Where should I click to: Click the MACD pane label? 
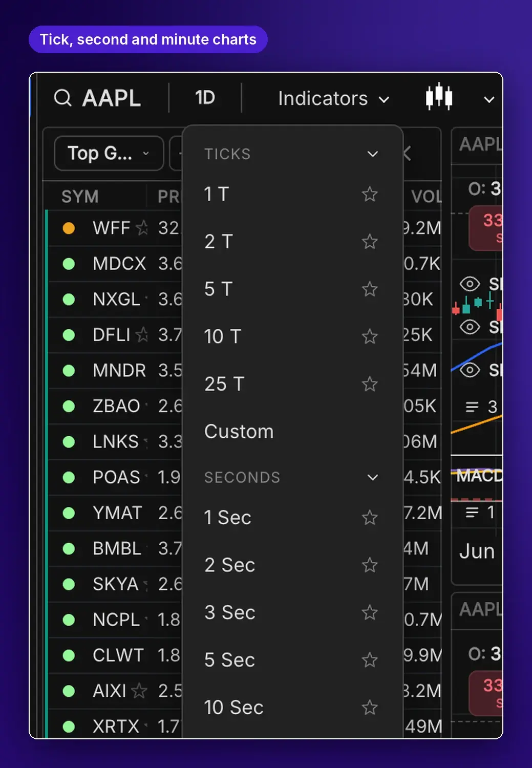click(479, 476)
